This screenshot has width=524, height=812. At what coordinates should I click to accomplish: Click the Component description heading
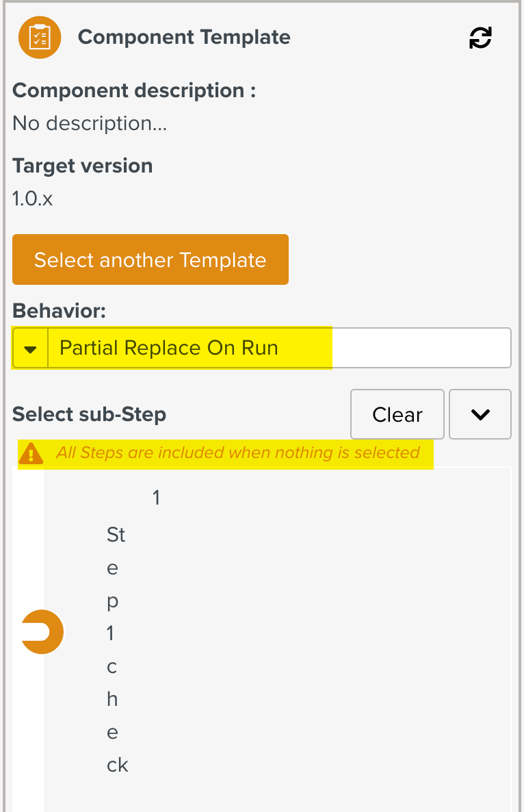[134, 90]
